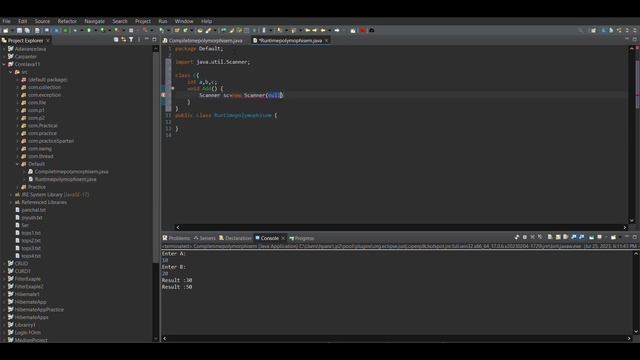640x360 pixels.
Task: Click the Scanner line in the editor
Action: pyautogui.click(x=241, y=95)
